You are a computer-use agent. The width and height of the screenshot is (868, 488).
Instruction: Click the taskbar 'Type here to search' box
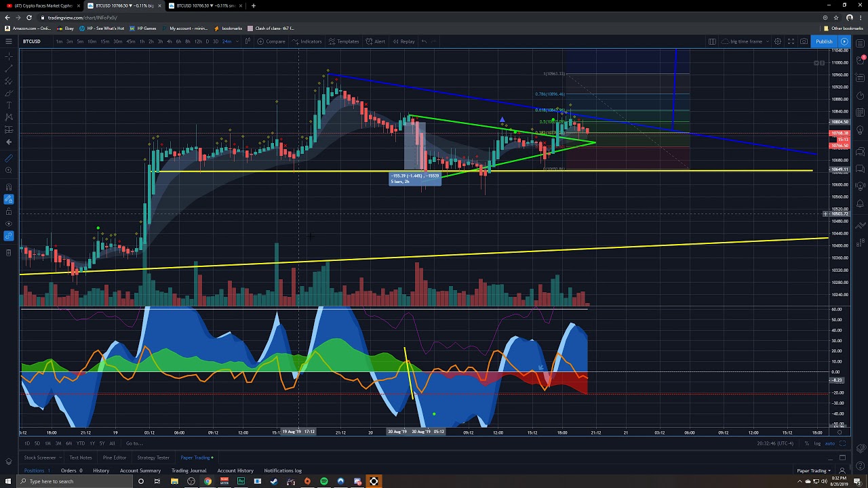pyautogui.click(x=76, y=481)
